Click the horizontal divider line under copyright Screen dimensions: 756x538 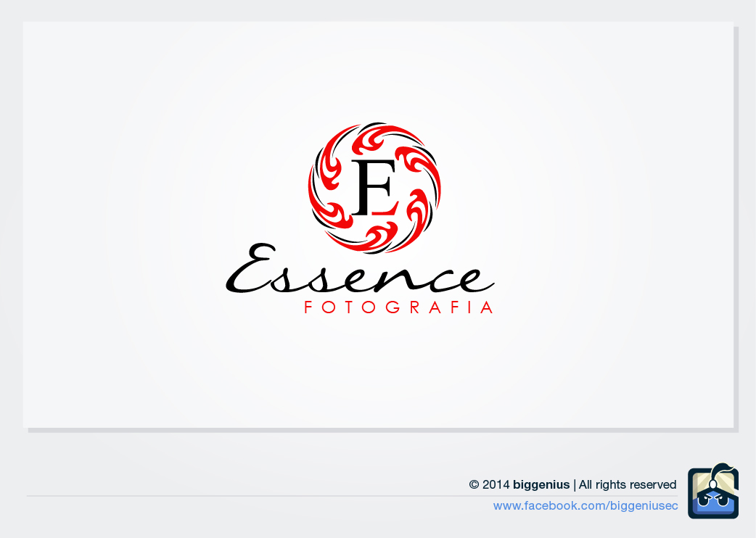coord(352,496)
